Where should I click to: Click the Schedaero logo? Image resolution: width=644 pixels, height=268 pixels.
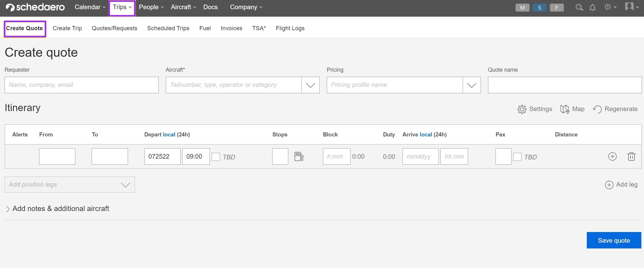tap(35, 7)
